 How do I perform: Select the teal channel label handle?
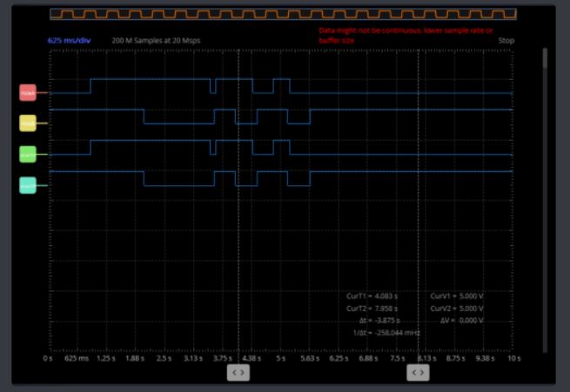28,185
